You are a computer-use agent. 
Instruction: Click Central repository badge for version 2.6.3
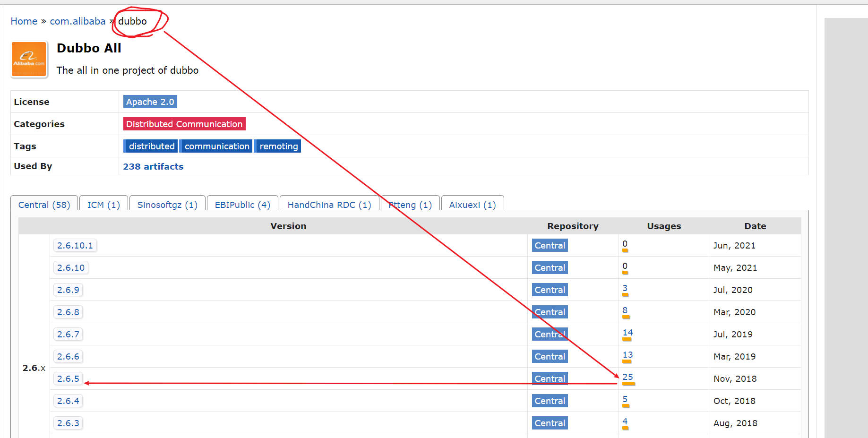tap(550, 423)
